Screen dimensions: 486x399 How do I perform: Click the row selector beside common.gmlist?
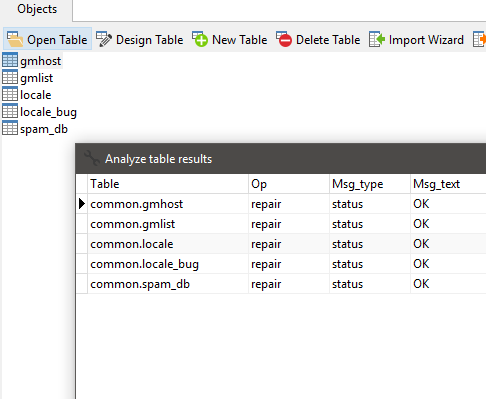point(82,224)
